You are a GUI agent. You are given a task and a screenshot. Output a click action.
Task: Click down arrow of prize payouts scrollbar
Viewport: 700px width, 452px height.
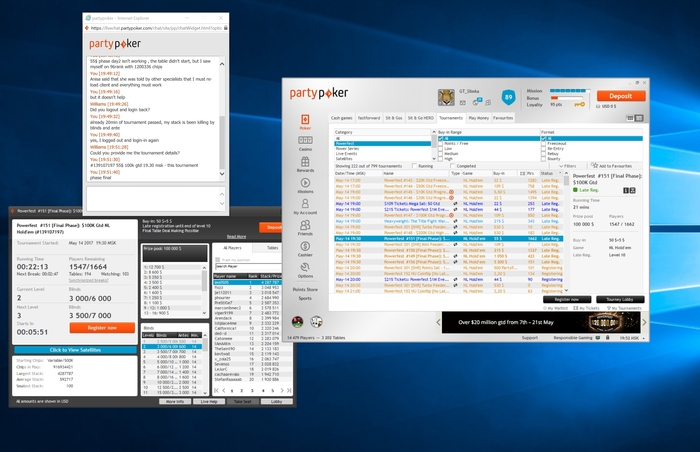(204, 313)
